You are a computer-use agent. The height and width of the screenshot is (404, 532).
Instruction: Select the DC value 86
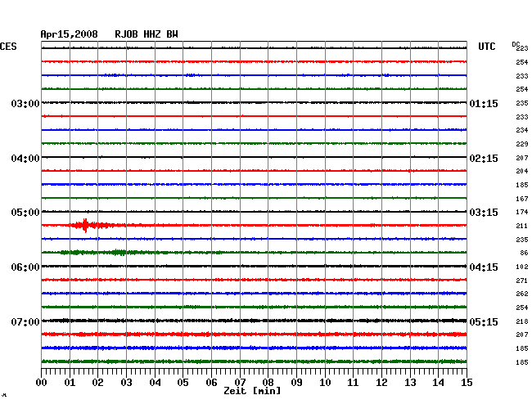click(524, 253)
